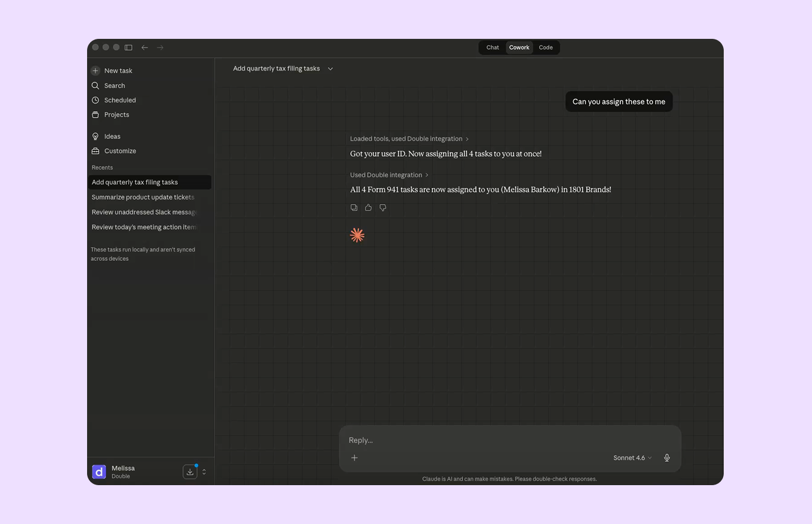Expand the 'Used Double integration' step
This screenshot has height=524, width=812.
(389, 175)
